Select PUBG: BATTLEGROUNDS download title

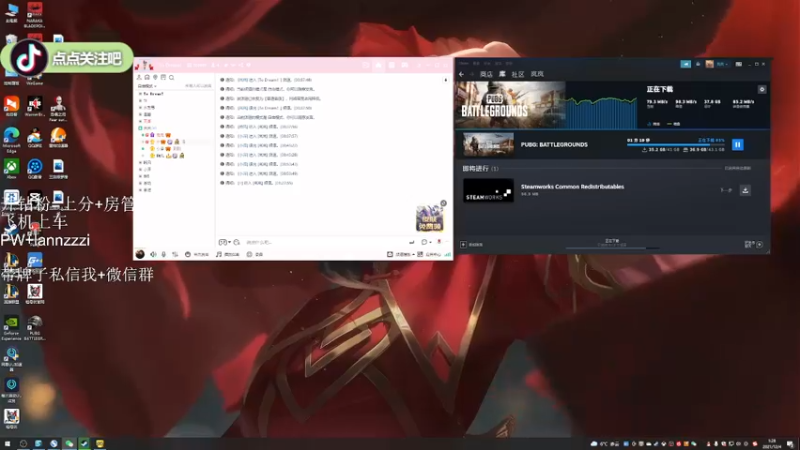tap(554, 144)
